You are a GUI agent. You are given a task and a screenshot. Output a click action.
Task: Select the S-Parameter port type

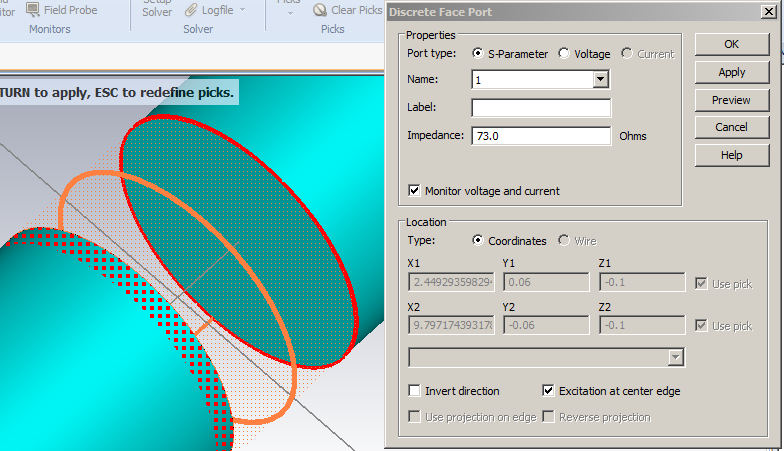(x=479, y=54)
